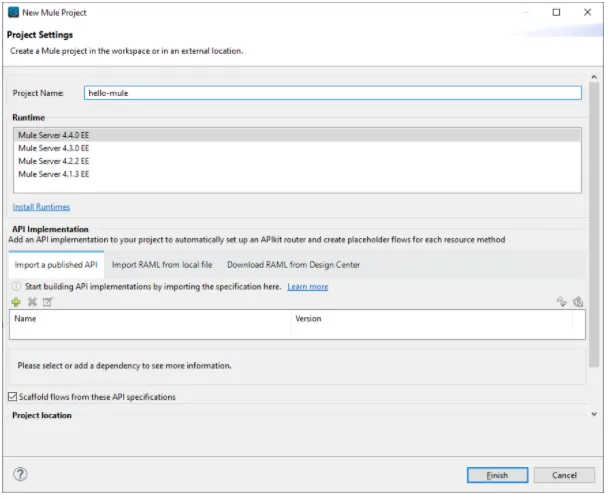Close the New Mule Project dialog

tap(589, 12)
